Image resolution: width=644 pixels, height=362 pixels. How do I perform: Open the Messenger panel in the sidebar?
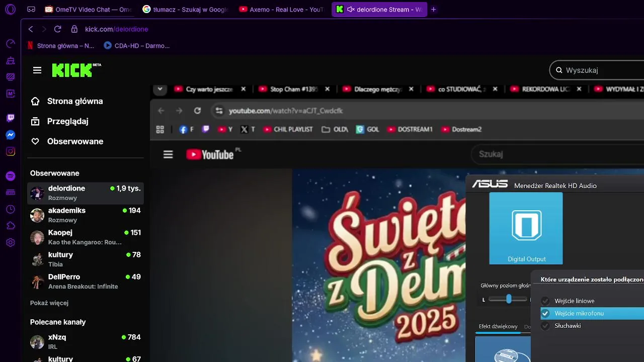tap(10, 135)
